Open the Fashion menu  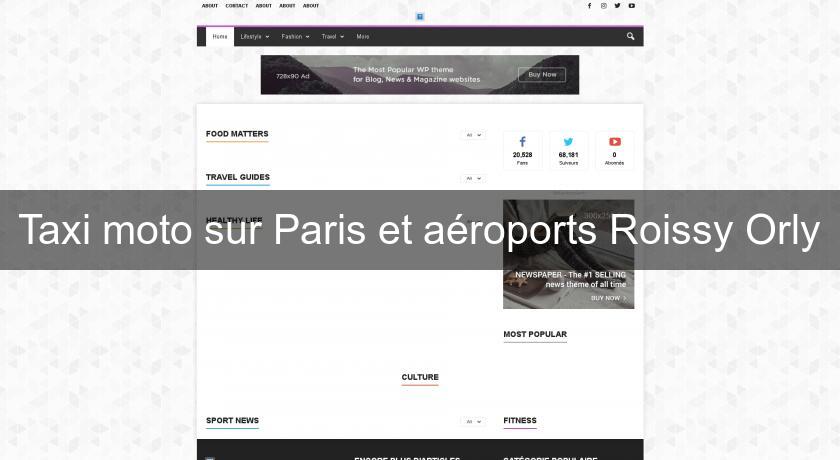point(295,36)
